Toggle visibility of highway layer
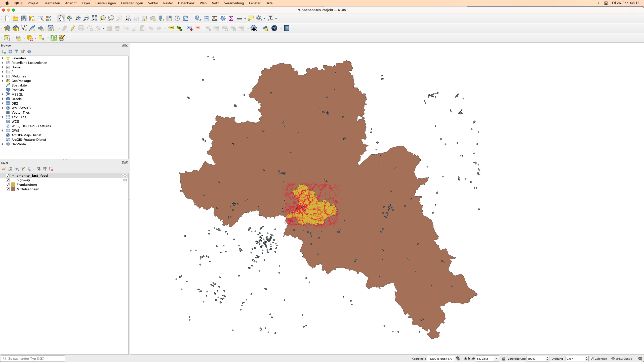 (x=8, y=180)
